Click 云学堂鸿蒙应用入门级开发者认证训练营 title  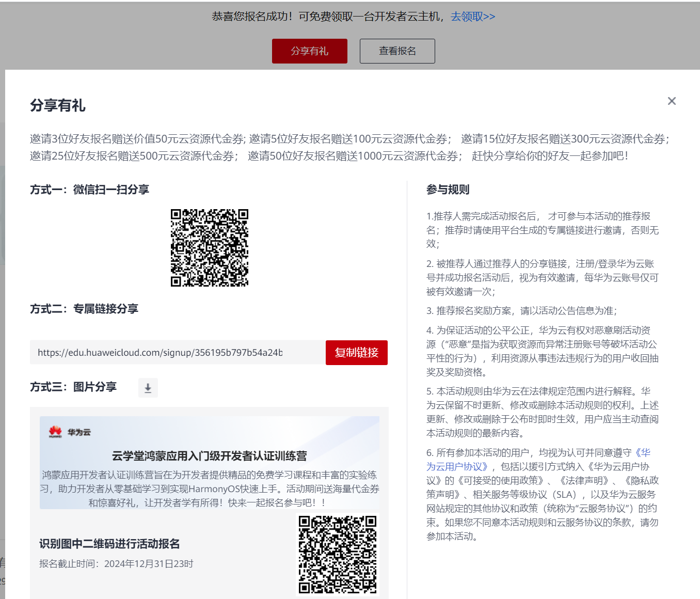coord(210,456)
